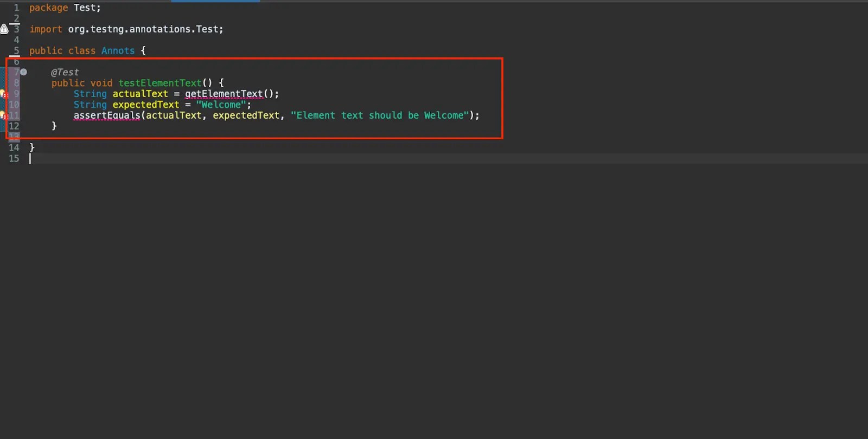Click the 'expectedText' variable declaration on line 10
The height and width of the screenshot is (439, 868).
146,105
